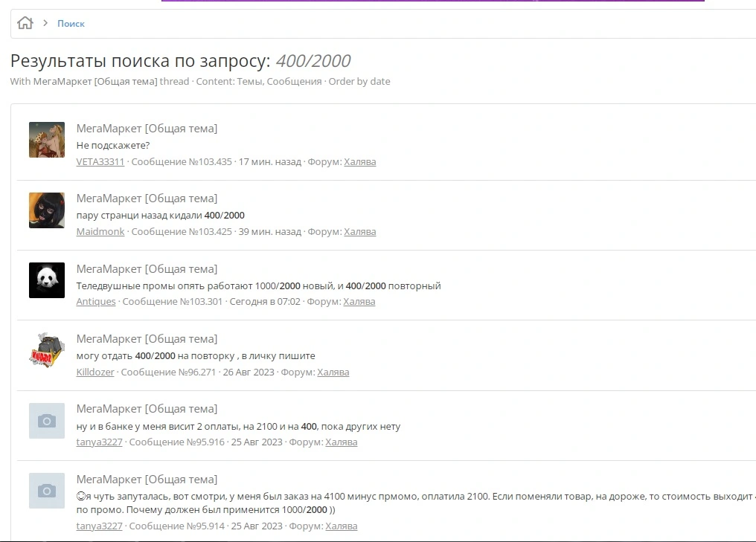The width and height of the screenshot is (756, 542).
Task: Open Maidmonk's masked avatar thumbnail
Action: click(47, 210)
